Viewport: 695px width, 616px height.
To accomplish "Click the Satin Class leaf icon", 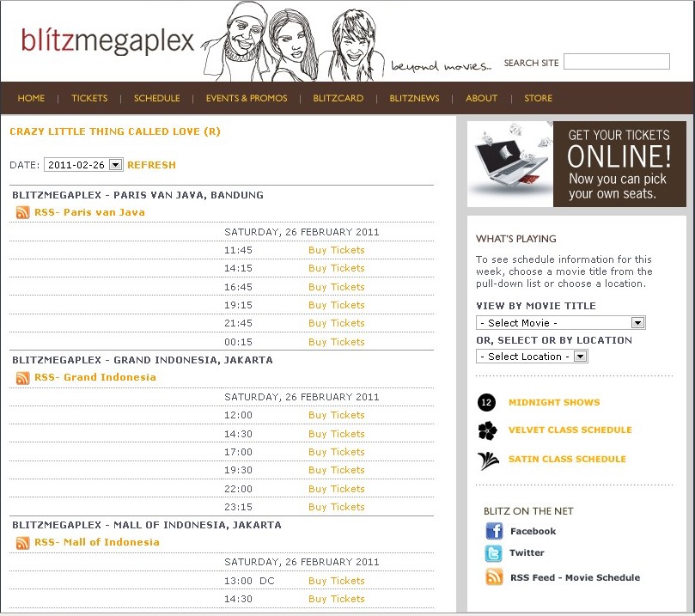I will [x=488, y=460].
